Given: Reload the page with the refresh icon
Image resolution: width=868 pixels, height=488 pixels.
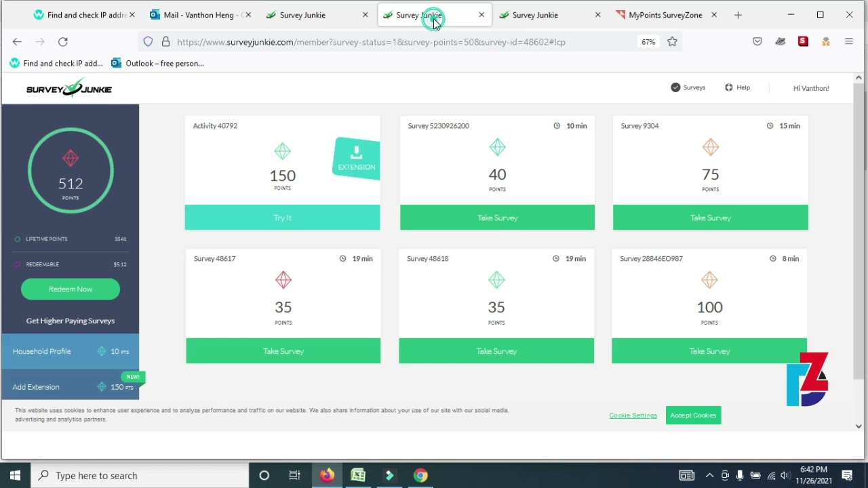Looking at the screenshot, I should click(63, 42).
